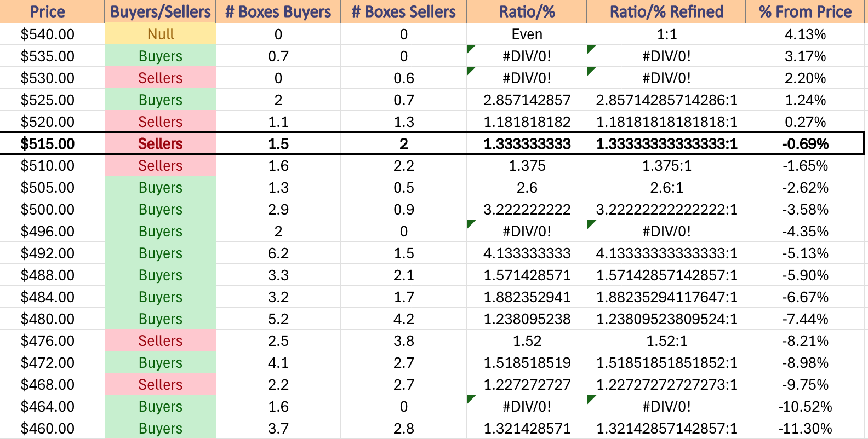Click the # Boxes Buyers header cell
The width and height of the screenshot is (868, 439).
278,11
